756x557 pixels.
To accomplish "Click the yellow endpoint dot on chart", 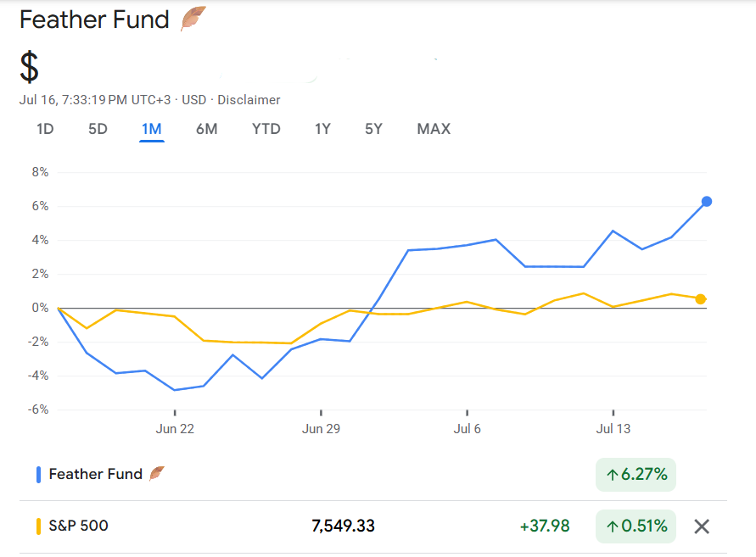I will 701,299.
